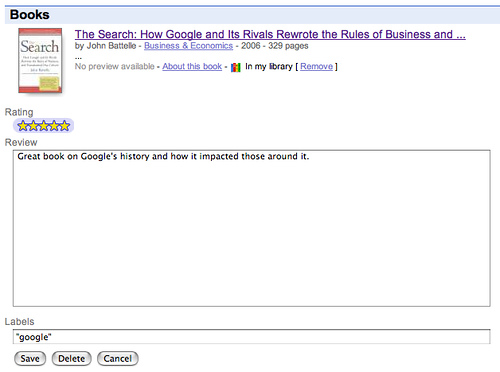The image size is (500, 372).
Task: Place cursor after "those around it." text
Action: [310, 156]
